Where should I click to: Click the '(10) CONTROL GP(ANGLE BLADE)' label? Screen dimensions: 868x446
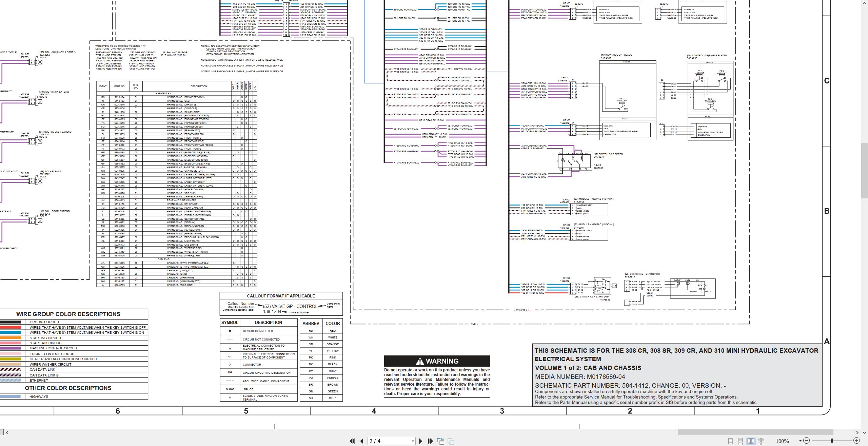707,56
